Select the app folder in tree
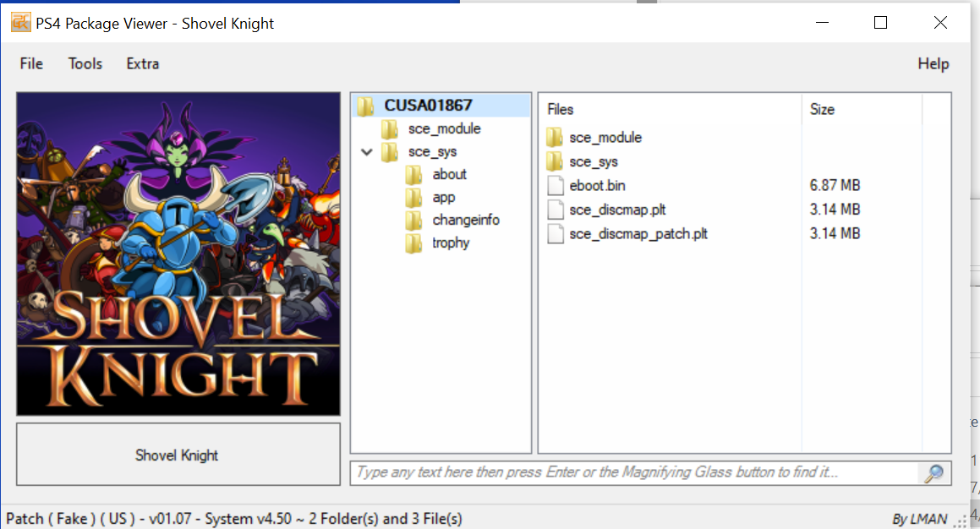 (444, 198)
